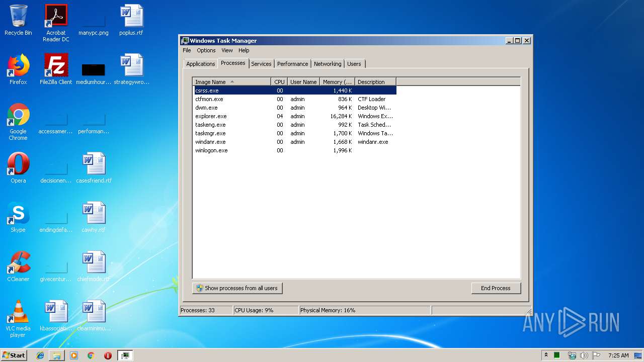Select the Task Manager taskbar button
The width and height of the screenshot is (644, 362).
[x=125, y=355]
